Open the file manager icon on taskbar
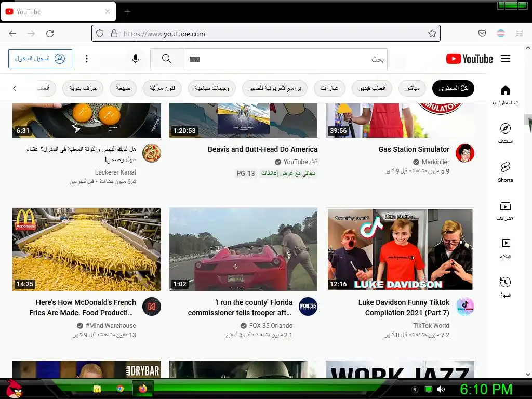Image resolution: width=532 pixels, height=399 pixels. [x=97, y=389]
